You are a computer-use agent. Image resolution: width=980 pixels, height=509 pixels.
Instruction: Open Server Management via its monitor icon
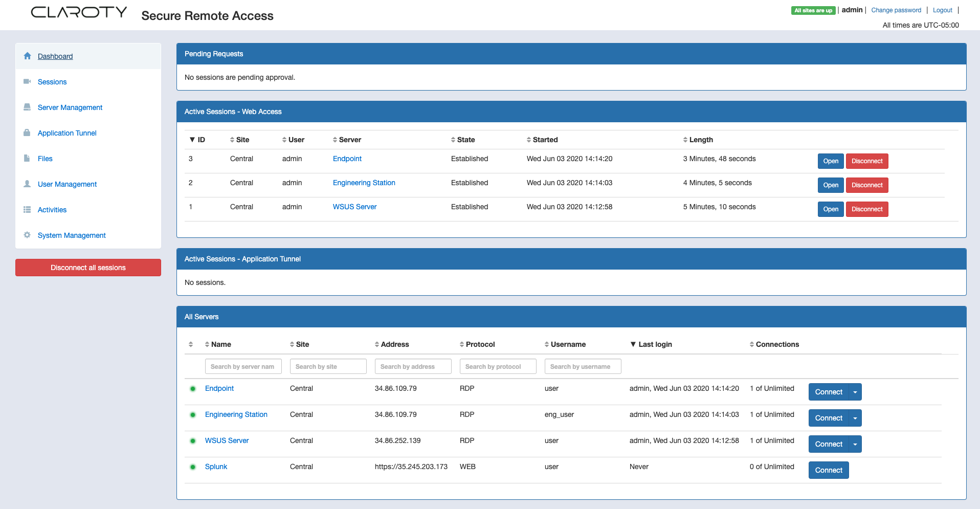tap(27, 107)
